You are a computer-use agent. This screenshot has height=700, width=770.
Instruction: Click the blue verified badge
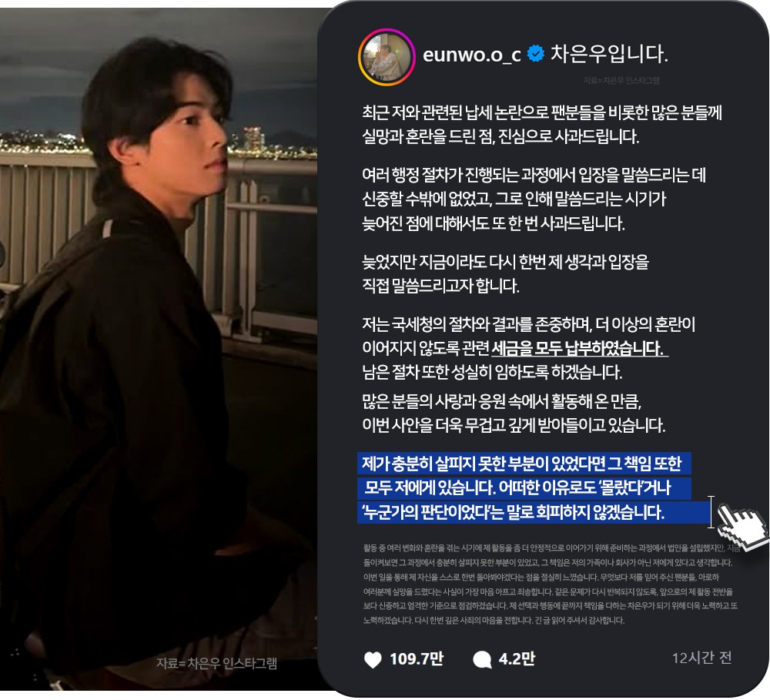click(535, 54)
